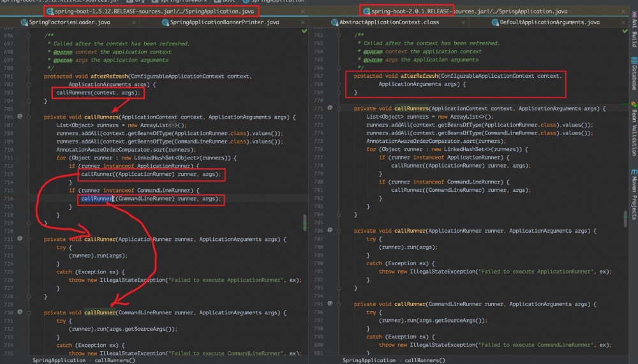The image size is (638, 364).
Task: Click "Failed to execute ApplicationRunner" string, line 726
Action: (x=225, y=280)
